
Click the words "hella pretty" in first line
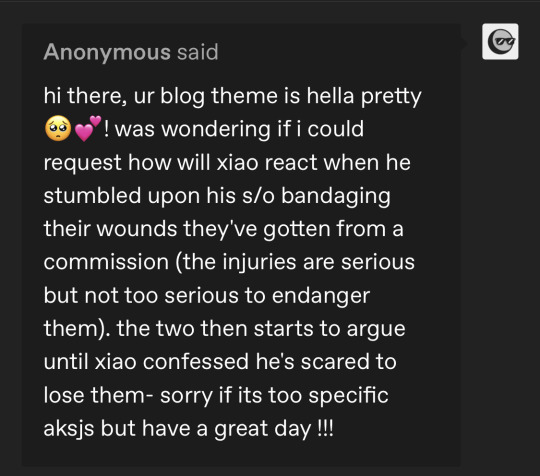point(364,96)
